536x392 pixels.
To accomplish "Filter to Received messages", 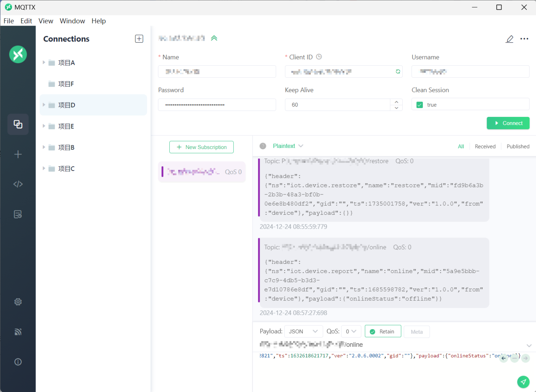I will coord(485,146).
